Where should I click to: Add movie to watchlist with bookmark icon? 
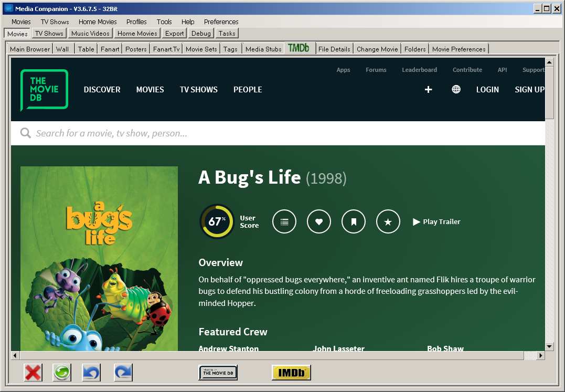pyautogui.click(x=354, y=221)
